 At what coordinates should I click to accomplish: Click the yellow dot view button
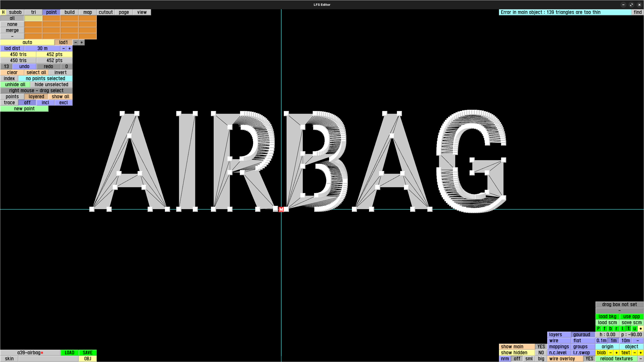point(641,329)
